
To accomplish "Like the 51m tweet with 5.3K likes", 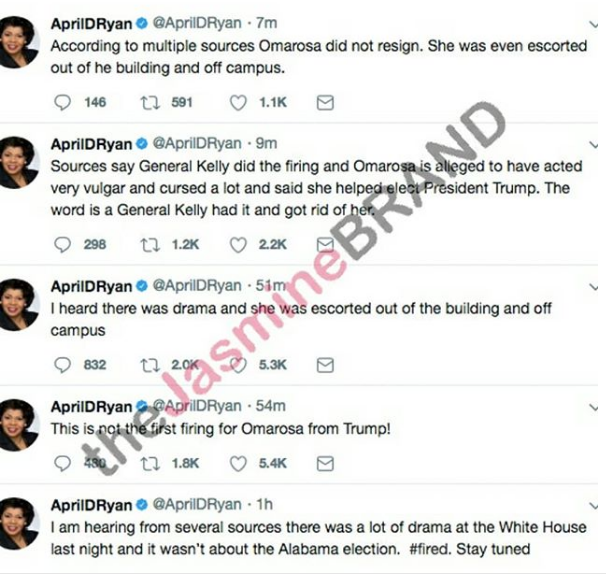I will tap(238, 365).
